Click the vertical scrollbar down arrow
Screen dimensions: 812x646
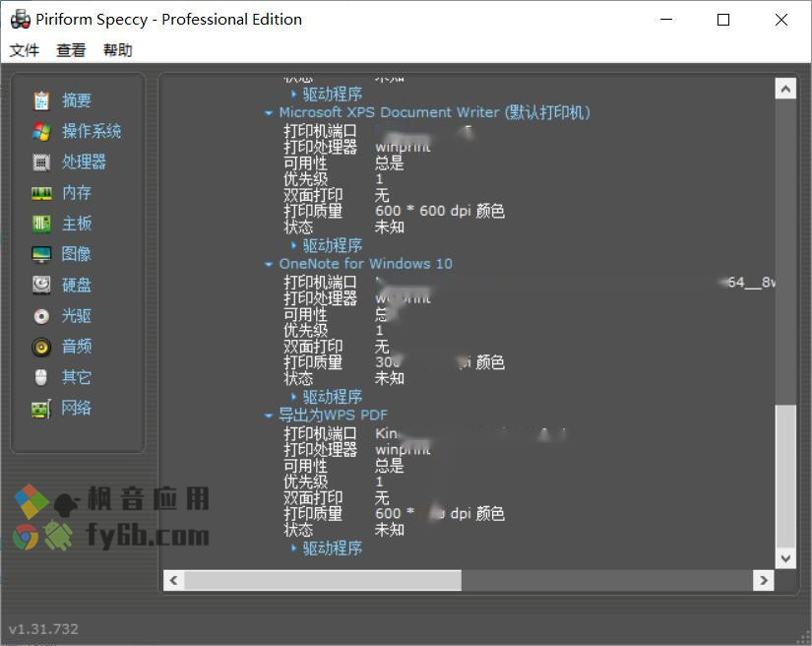[x=785, y=558]
